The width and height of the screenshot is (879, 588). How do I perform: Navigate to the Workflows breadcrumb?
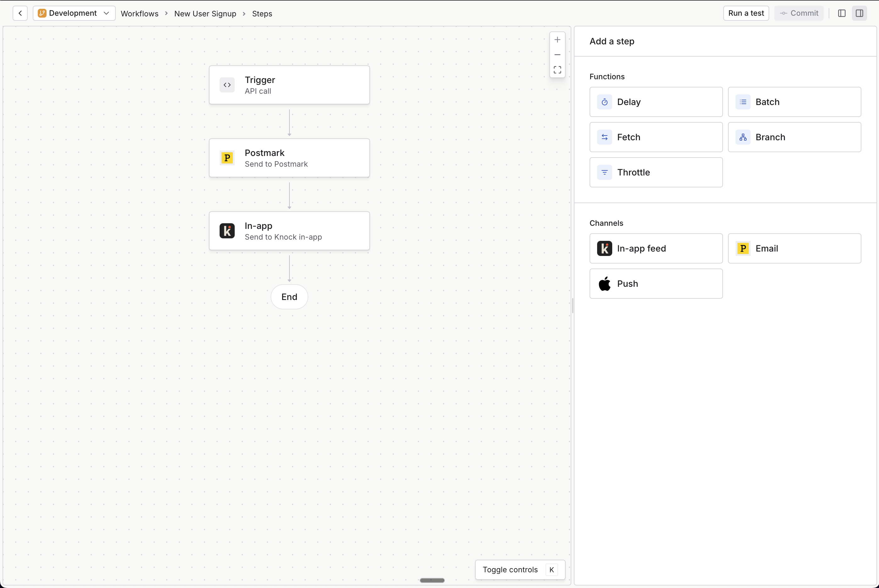pyautogui.click(x=139, y=14)
